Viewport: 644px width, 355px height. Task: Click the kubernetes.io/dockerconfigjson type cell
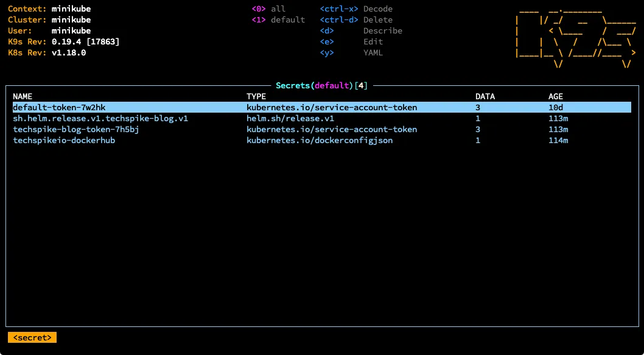tap(320, 141)
